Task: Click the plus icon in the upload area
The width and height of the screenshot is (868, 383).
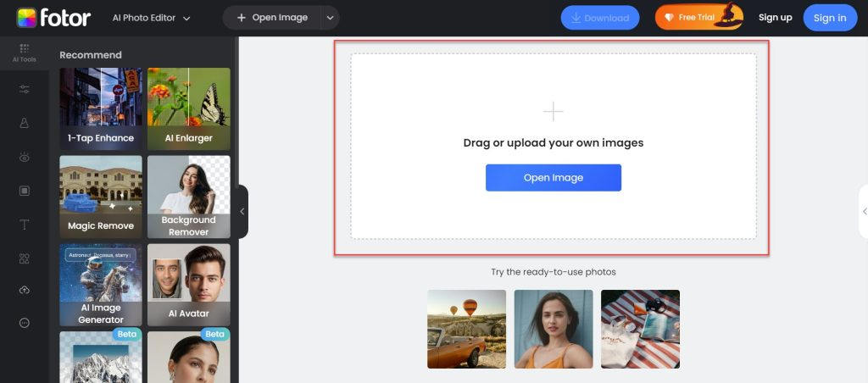Action: (x=553, y=112)
